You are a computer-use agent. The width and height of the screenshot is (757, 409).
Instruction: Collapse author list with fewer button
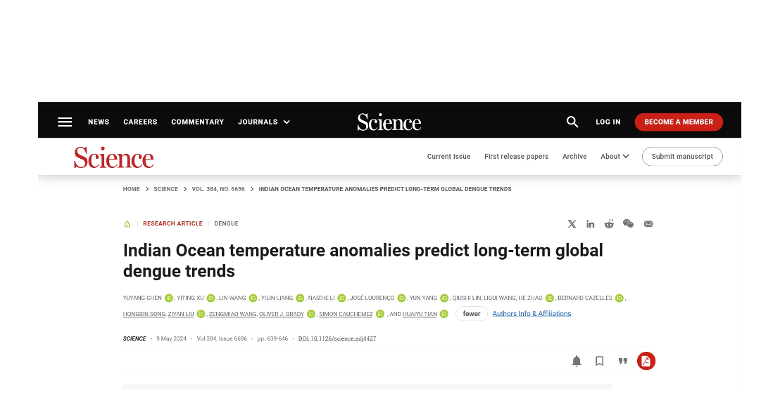(x=472, y=313)
